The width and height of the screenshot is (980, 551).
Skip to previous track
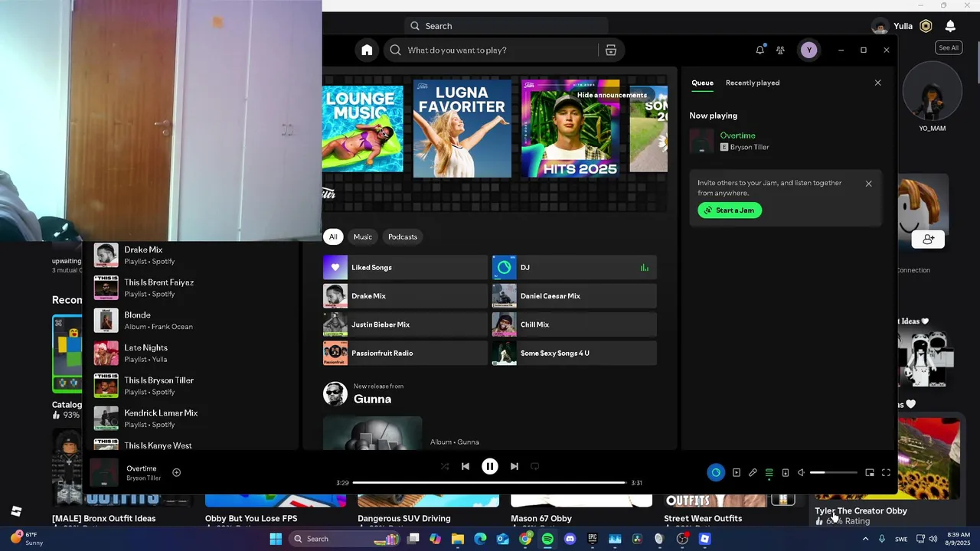(465, 466)
